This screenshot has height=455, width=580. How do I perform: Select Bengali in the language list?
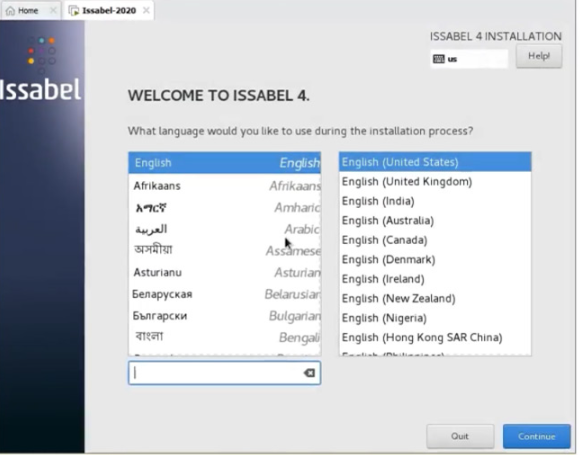tap(225, 337)
